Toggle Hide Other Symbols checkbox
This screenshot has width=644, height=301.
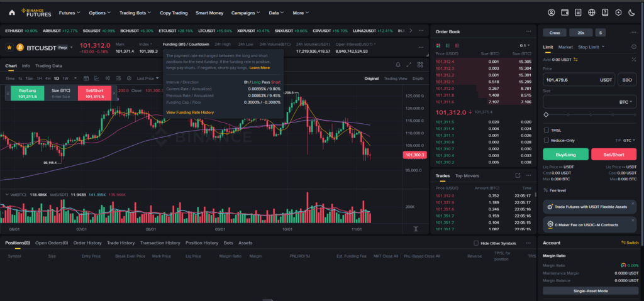475,243
